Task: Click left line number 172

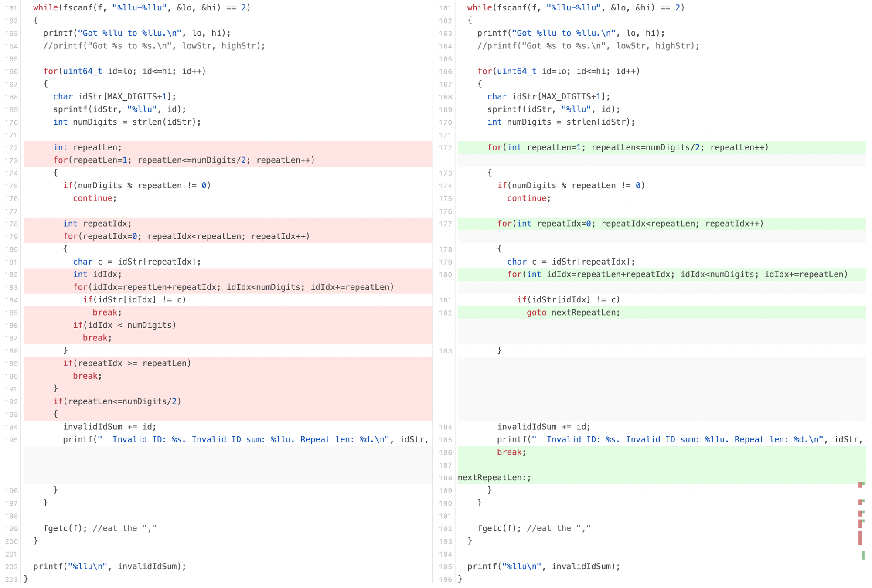Action: click(11, 148)
